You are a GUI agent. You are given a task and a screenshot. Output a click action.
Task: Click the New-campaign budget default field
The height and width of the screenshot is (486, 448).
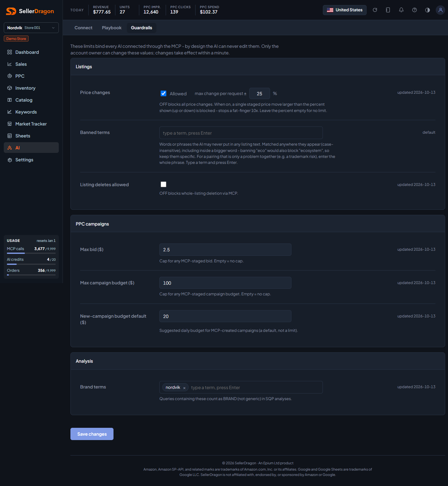point(225,316)
